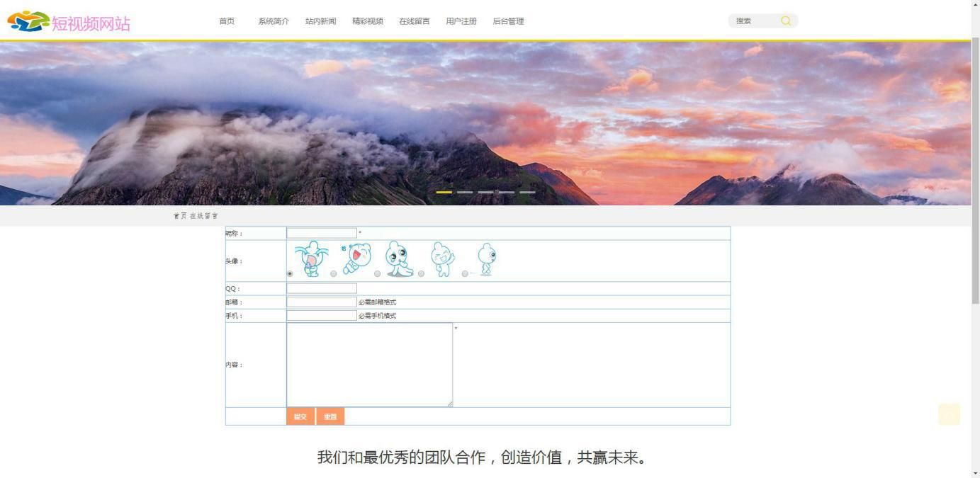Click the 必需手机格式 hint text

[x=377, y=316]
